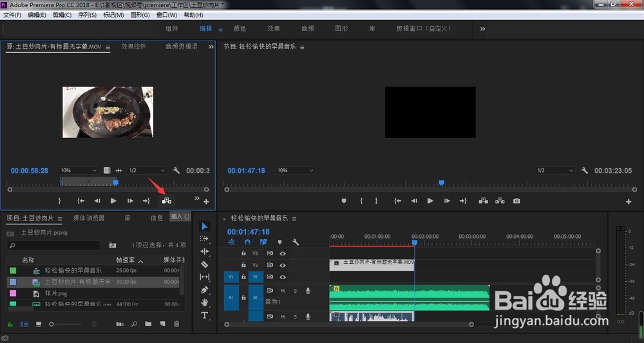
Task: Click the Extract button in Program monitor
Action: click(x=500, y=201)
